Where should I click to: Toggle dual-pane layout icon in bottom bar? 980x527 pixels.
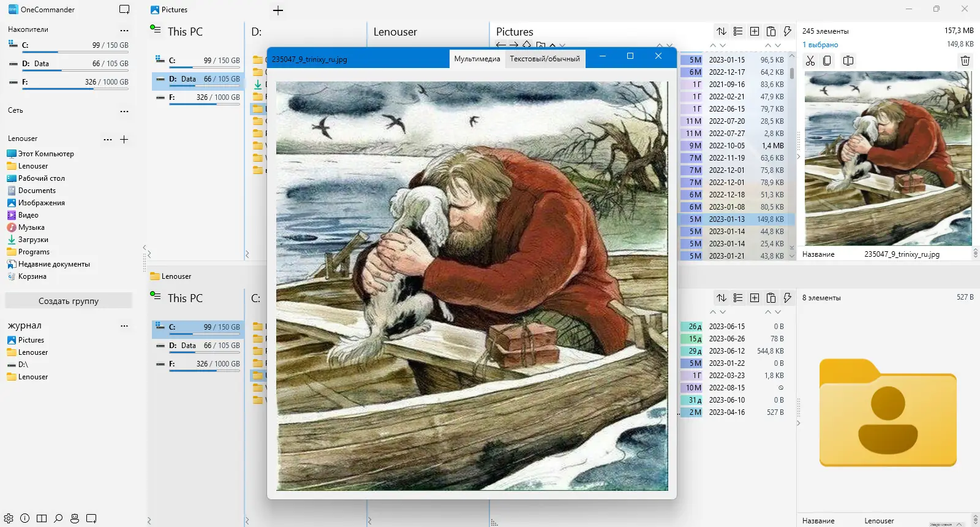pos(42,518)
